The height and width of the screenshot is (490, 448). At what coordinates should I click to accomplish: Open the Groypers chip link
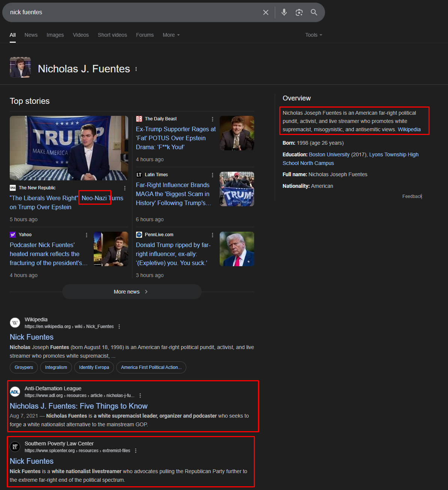[24, 367]
